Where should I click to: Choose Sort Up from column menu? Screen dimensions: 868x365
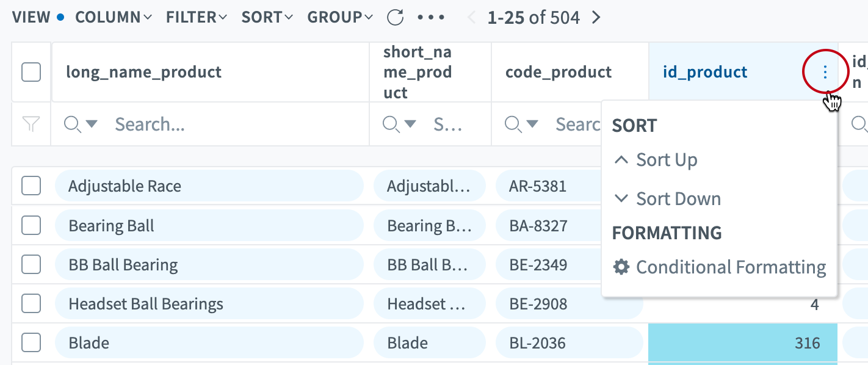[666, 160]
